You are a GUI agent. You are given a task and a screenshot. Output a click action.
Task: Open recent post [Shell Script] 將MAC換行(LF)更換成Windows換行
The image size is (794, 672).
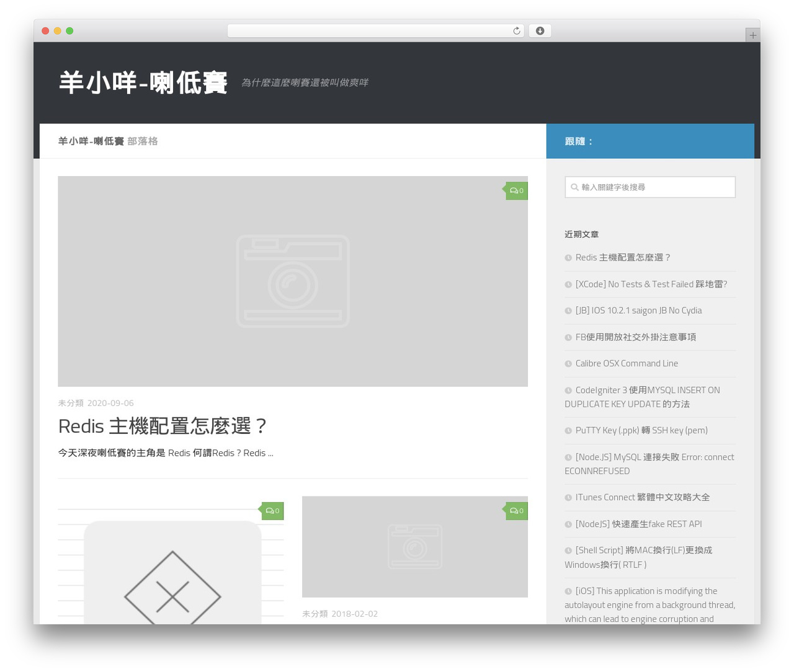click(x=638, y=557)
